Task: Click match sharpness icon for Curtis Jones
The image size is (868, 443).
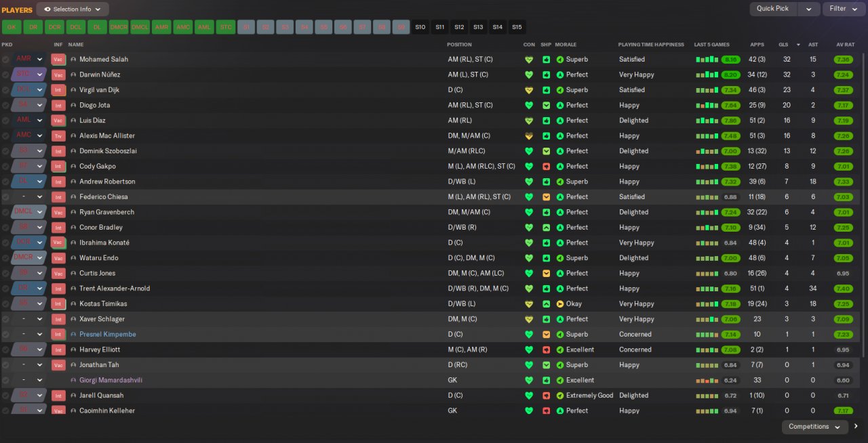Action: coord(546,274)
